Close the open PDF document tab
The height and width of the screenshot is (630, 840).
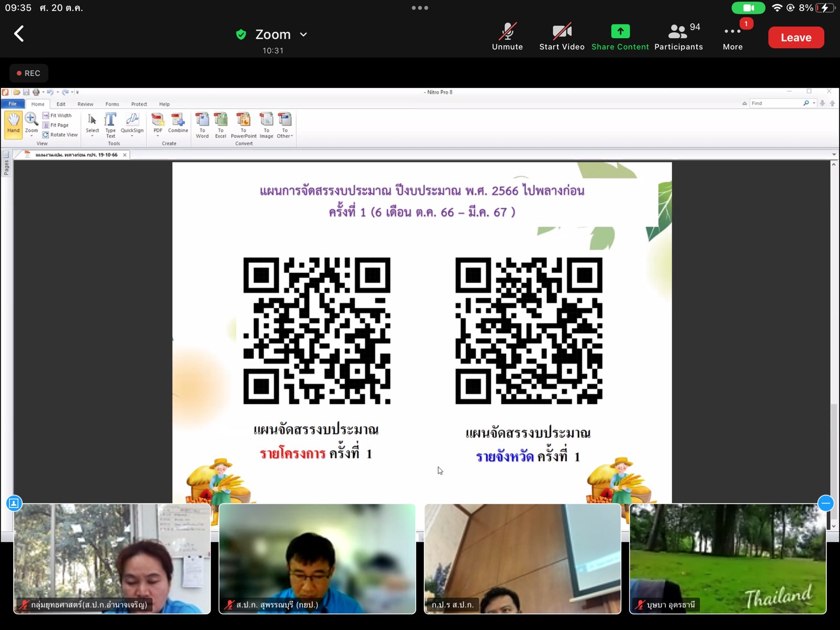[125, 155]
